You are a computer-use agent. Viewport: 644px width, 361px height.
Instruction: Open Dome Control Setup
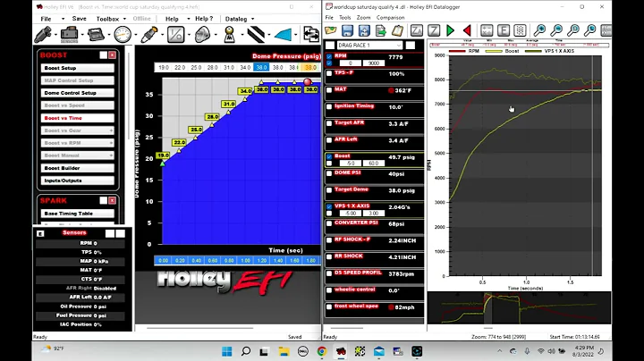pos(77,93)
